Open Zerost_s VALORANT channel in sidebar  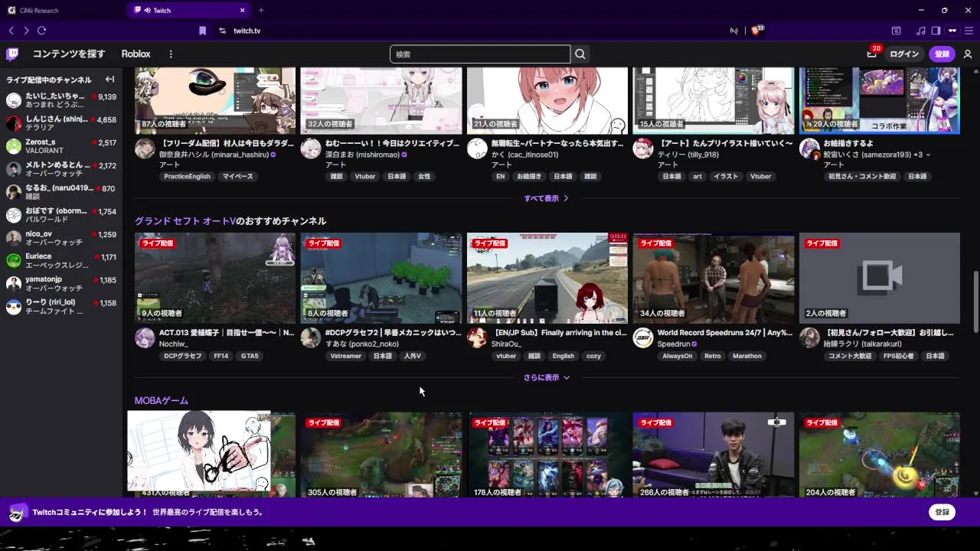click(x=61, y=146)
